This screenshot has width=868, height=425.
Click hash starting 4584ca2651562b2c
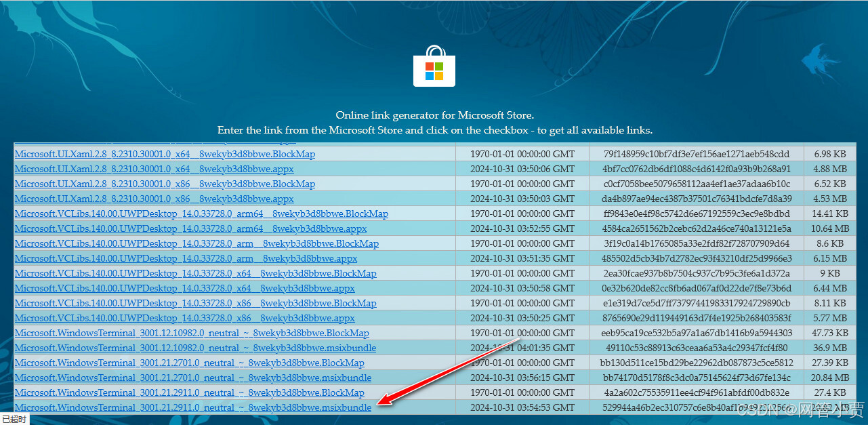pyautogui.click(x=697, y=228)
